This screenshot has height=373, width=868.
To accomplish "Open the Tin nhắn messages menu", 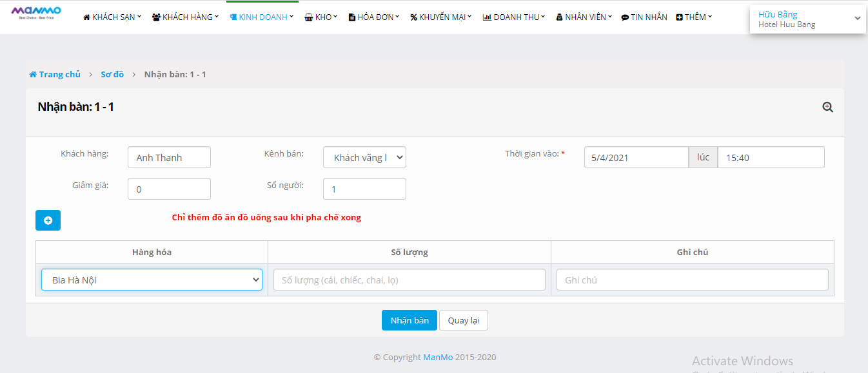I will coord(644,17).
